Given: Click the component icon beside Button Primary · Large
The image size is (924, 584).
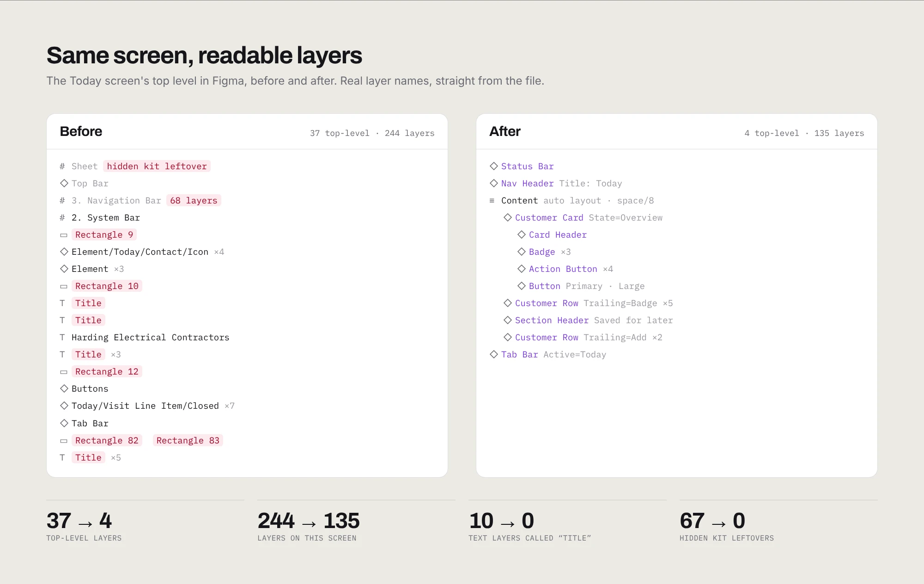Looking at the screenshot, I should tap(522, 286).
